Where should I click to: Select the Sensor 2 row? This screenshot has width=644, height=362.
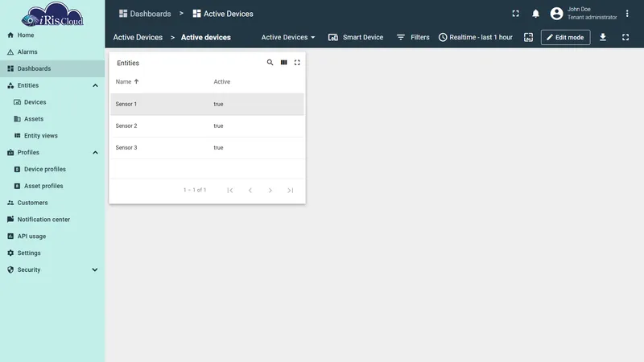tap(207, 126)
